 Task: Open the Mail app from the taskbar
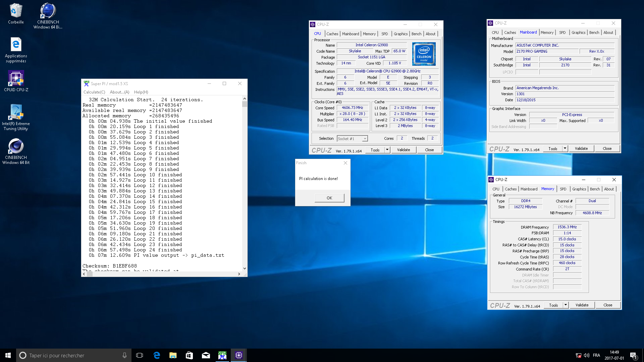[206, 355]
